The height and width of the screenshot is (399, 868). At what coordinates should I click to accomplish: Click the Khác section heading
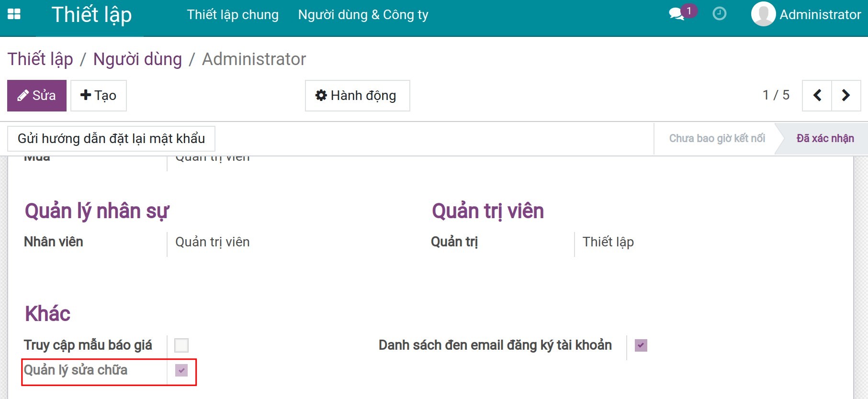point(47,314)
